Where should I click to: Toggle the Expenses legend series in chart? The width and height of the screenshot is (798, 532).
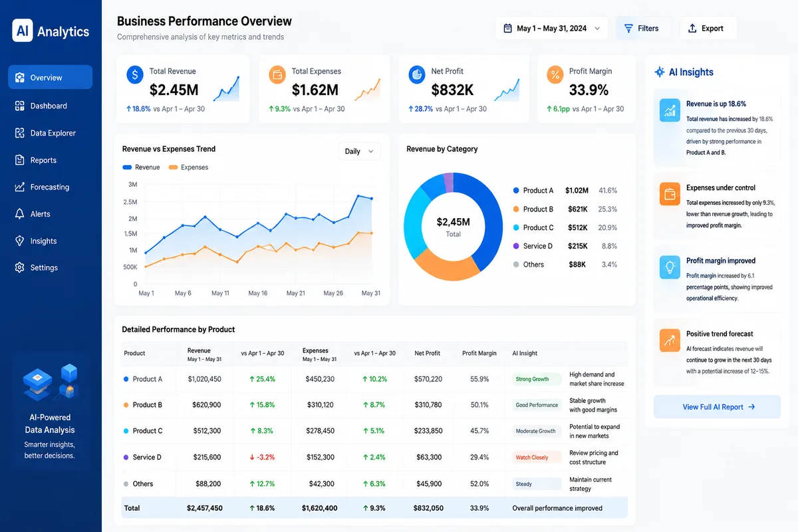188,168
